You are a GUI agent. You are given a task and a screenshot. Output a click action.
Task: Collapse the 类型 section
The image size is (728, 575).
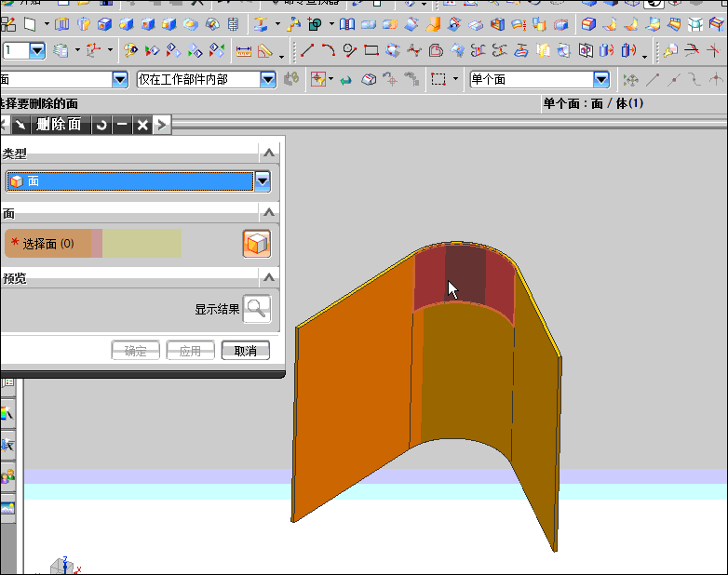point(269,153)
